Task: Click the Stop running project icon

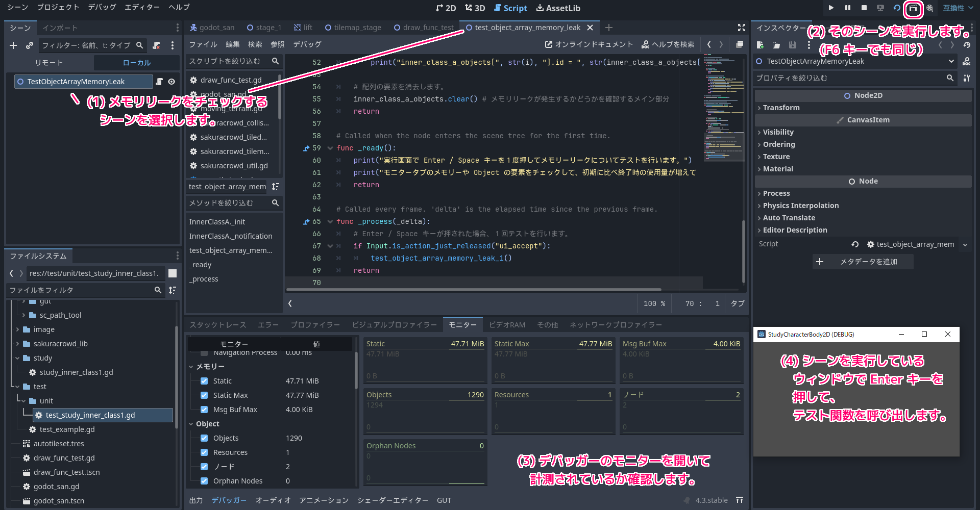Action: [864, 8]
